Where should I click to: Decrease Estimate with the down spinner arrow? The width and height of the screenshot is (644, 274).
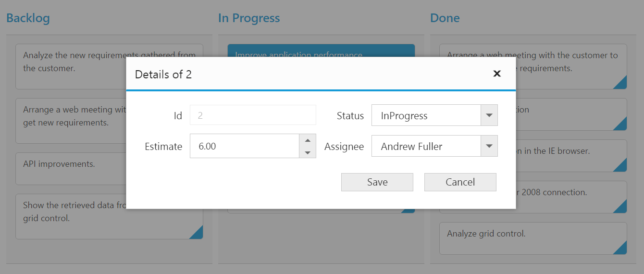coord(308,152)
